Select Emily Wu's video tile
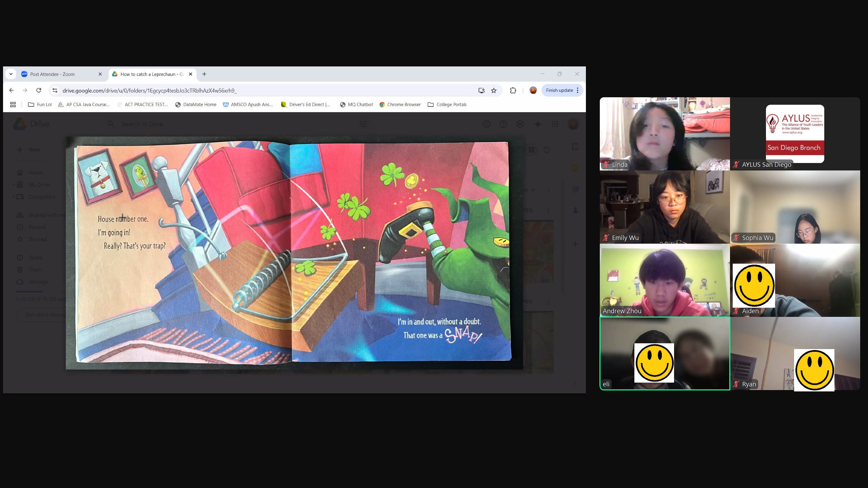868x488 pixels. (x=665, y=207)
